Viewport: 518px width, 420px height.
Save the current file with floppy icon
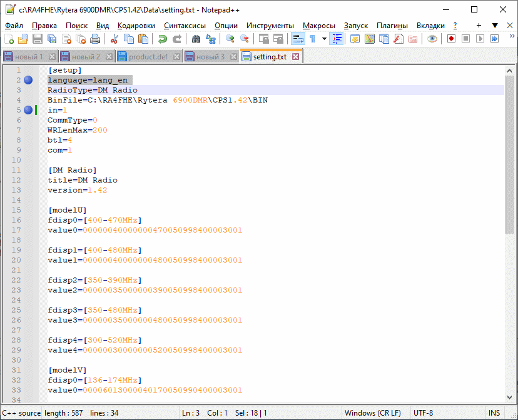(38, 39)
